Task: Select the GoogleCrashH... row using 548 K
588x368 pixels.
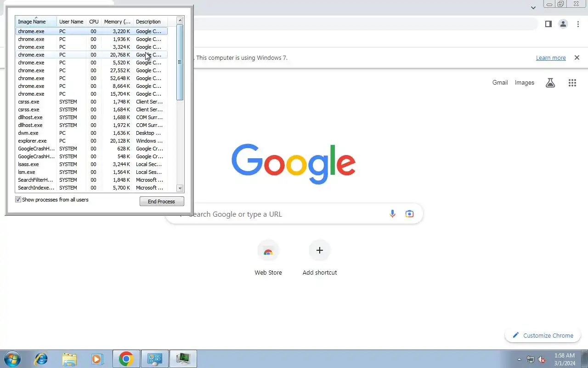Action: pyautogui.click(x=91, y=156)
